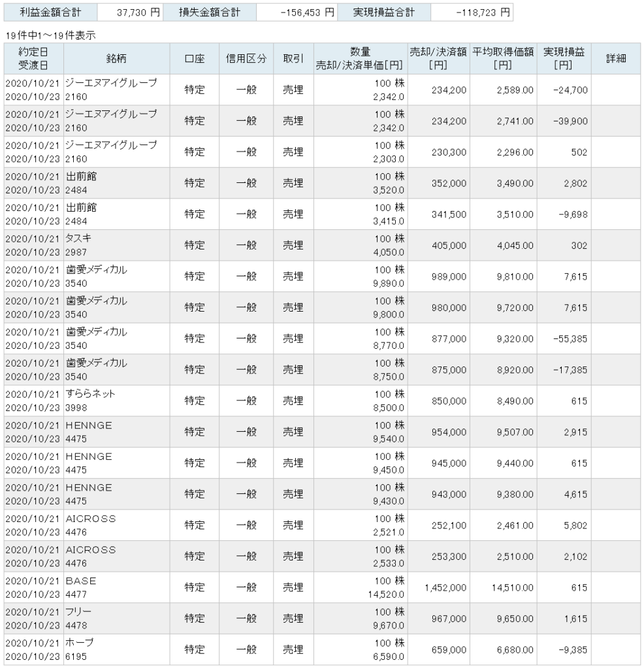The height and width of the screenshot is (669, 644).
Task: Click the 19件中1～19件表示 count text
Action: (50, 35)
